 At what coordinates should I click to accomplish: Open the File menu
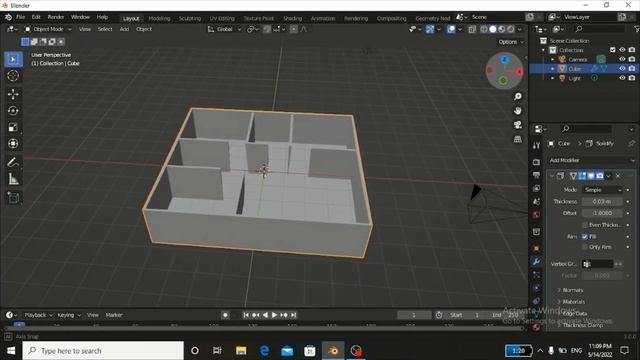pos(20,17)
